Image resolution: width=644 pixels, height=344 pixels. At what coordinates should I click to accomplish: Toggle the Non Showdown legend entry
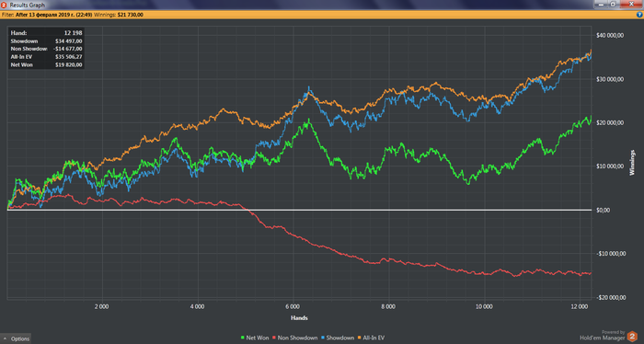coord(295,338)
